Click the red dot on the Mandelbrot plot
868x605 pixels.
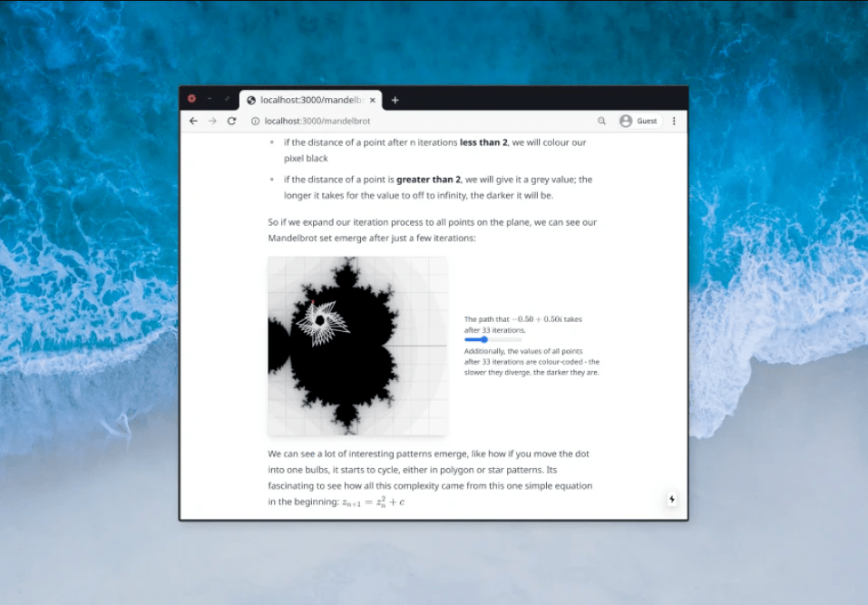tap(313, 302)
